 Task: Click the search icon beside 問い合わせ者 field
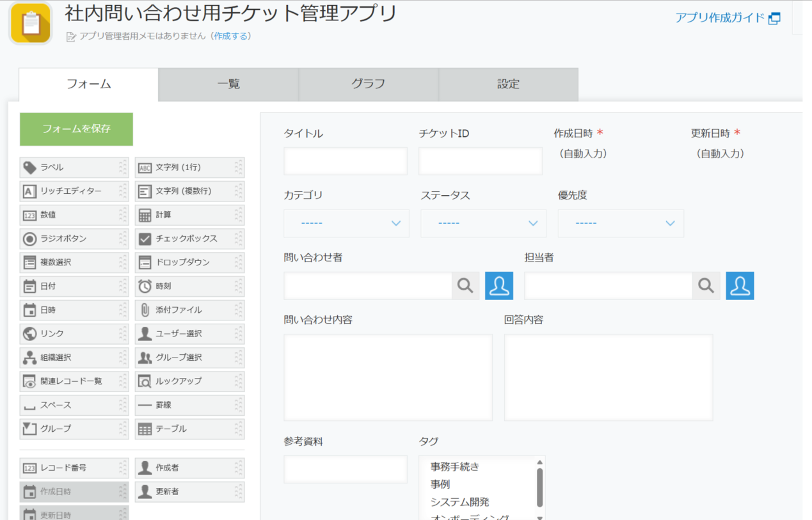465,285
